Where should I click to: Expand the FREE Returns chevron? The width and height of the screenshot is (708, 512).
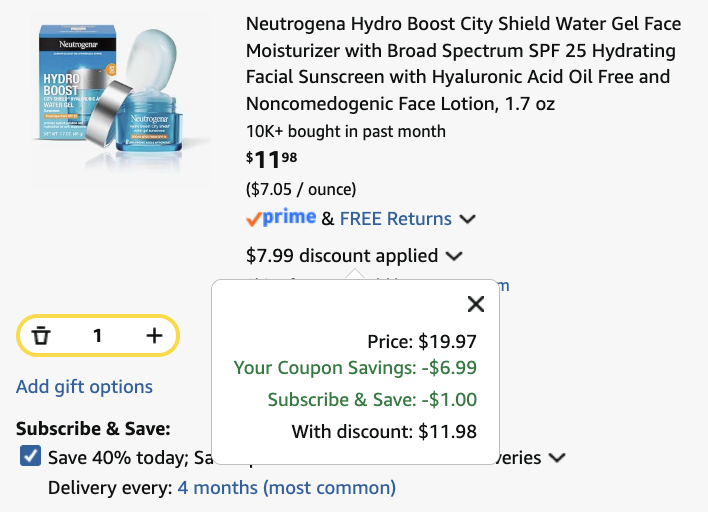tap(467, 219)
